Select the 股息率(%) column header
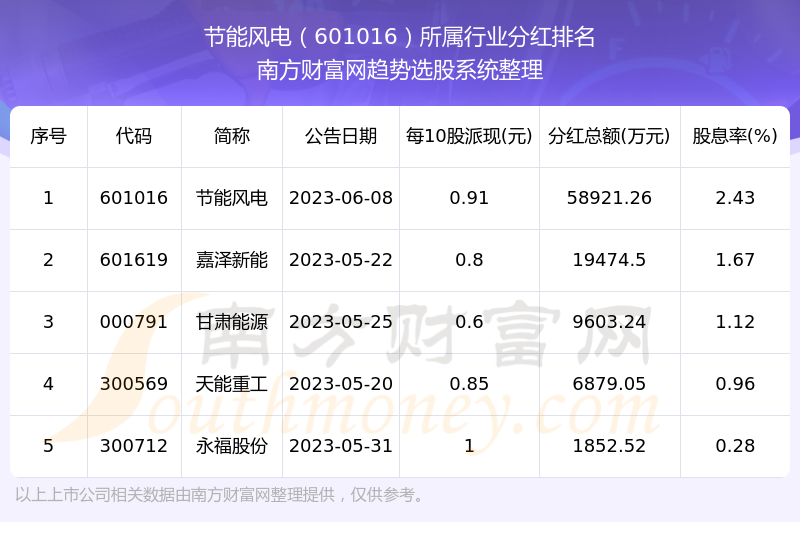The height and width of the screenshot is (544, 800). click(x=735, y=136)
